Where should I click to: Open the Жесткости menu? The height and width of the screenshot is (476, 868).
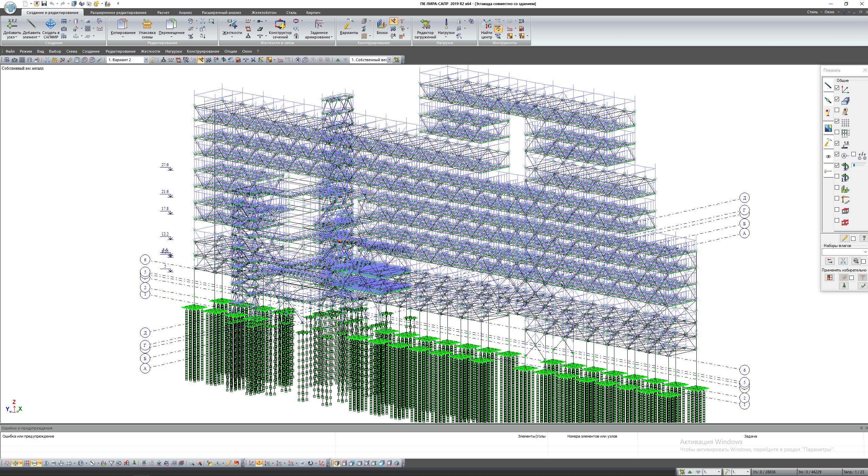(150, 51)
